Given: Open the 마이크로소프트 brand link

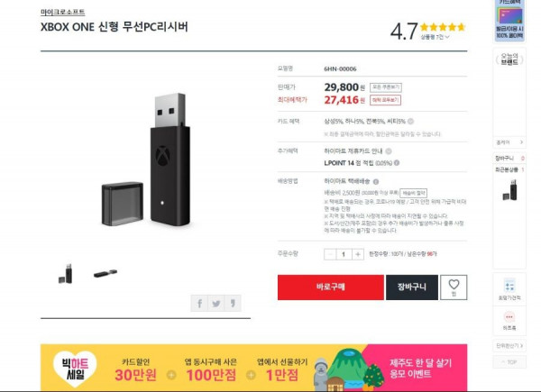Looking at the screenshot, I should click(63, 13).
